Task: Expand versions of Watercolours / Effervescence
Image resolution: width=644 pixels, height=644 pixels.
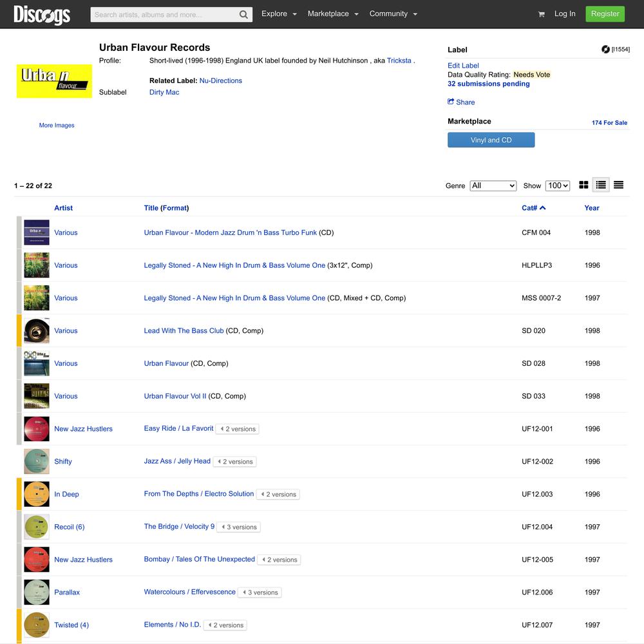Action: coord(260,592)
